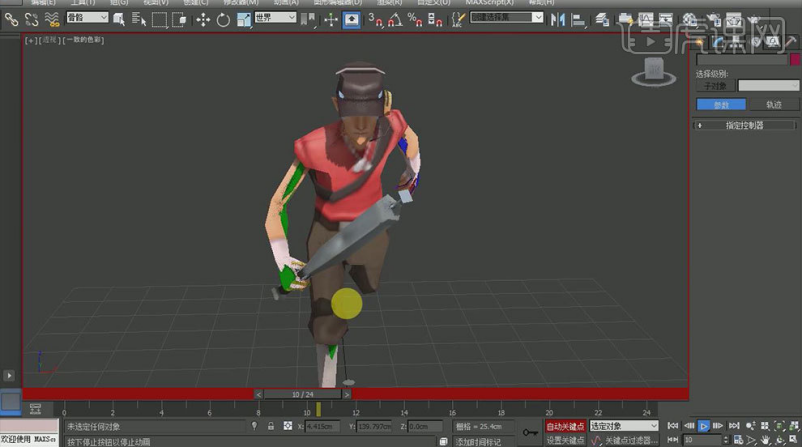
Task: Toggle Absolute/Offset transform type-in mode
Action: tap(288, 426)
